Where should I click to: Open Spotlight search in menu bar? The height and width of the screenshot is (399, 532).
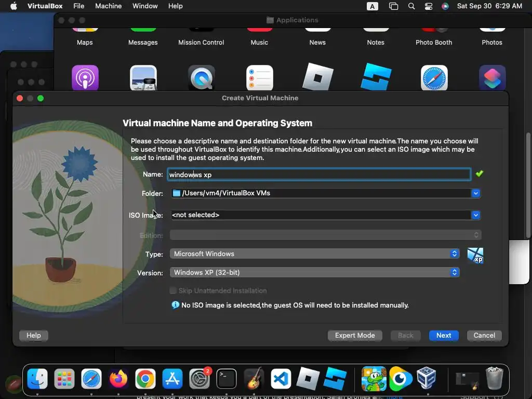(411, 6)
